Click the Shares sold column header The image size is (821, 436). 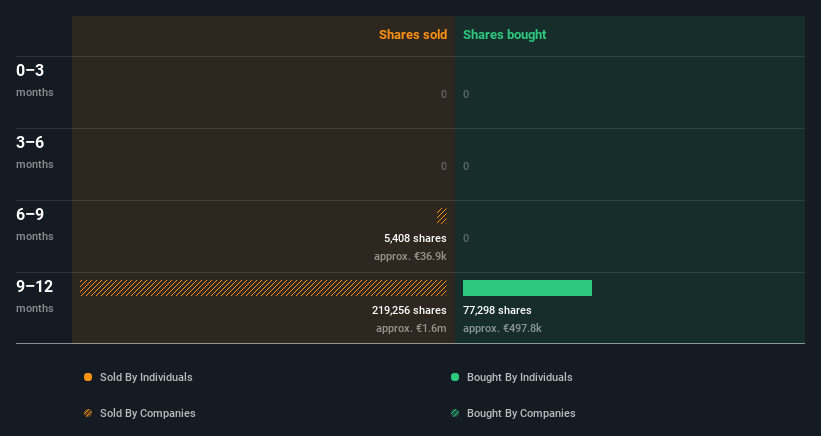click(413, 35)
